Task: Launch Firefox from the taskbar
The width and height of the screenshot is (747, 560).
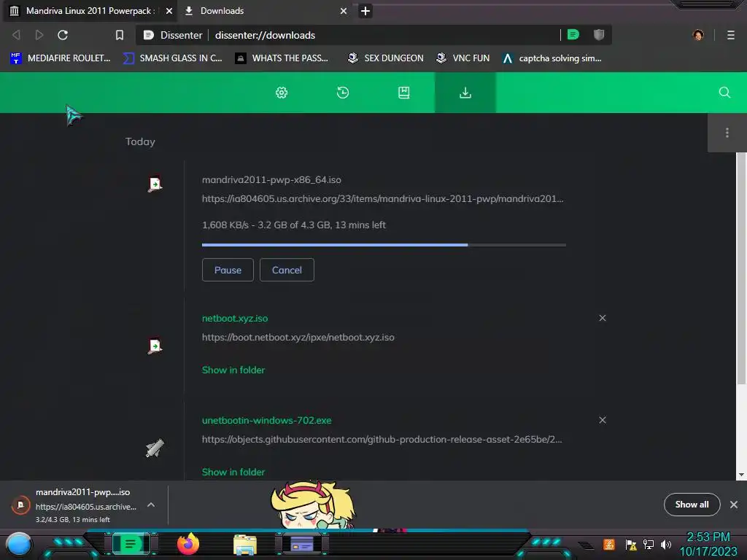Action: pos(188,544)
